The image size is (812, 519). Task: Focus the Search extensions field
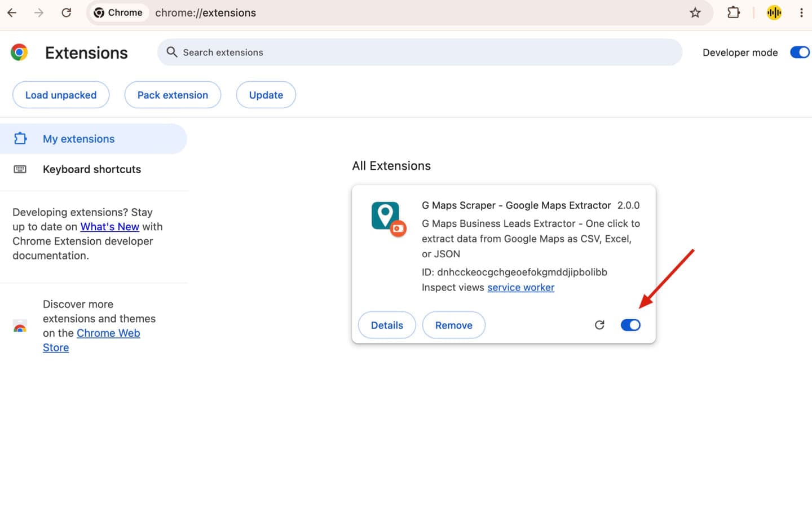pos(420,52)
